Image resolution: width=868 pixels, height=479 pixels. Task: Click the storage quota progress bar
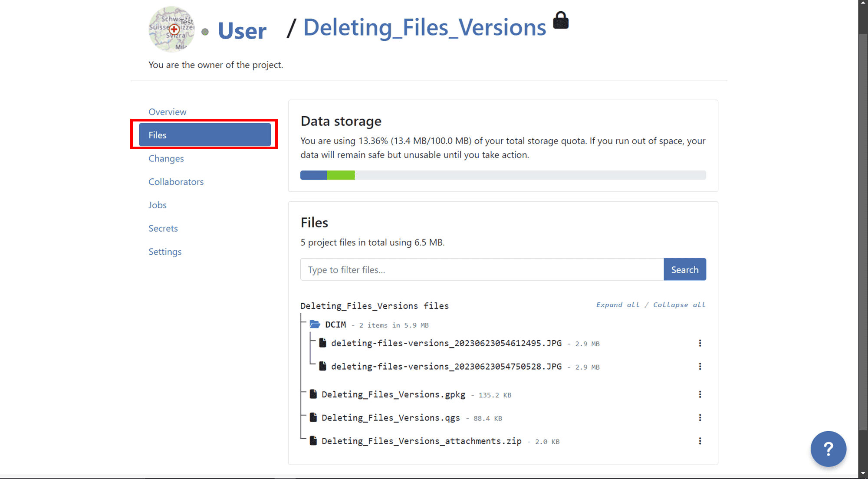pos(503,175)
